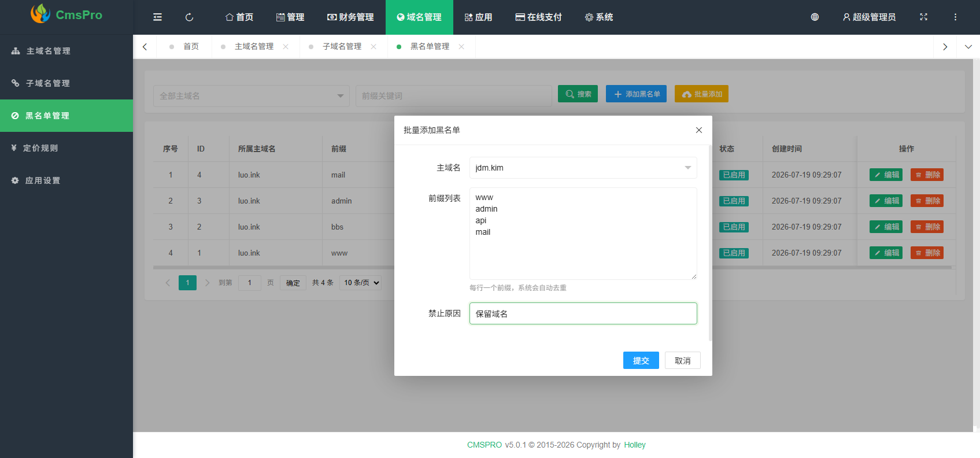Image resolution: width=980 pixels, height=458 pixels.
Task: Open 应用设置 in the sidebar
Action: point(66,180)
